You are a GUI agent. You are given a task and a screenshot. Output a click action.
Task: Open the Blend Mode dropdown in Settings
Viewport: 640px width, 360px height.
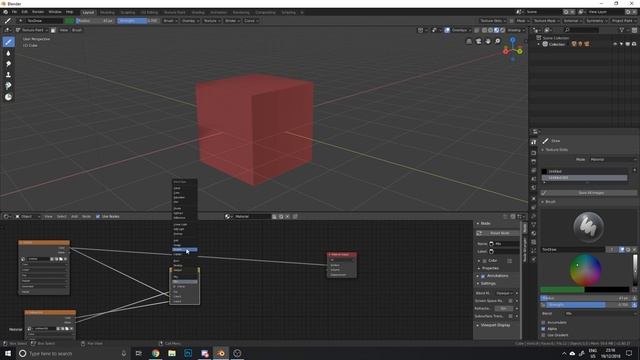[504, 293]
